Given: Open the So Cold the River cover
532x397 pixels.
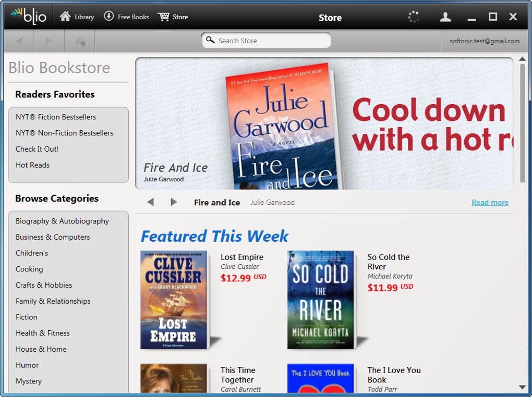Looking at the screenshot, I should [320, 300].
